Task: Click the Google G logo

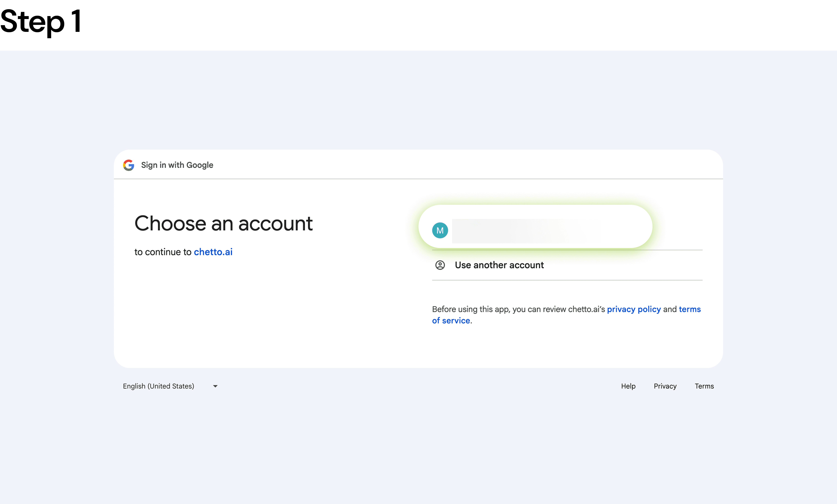Action: coord(128,165)
